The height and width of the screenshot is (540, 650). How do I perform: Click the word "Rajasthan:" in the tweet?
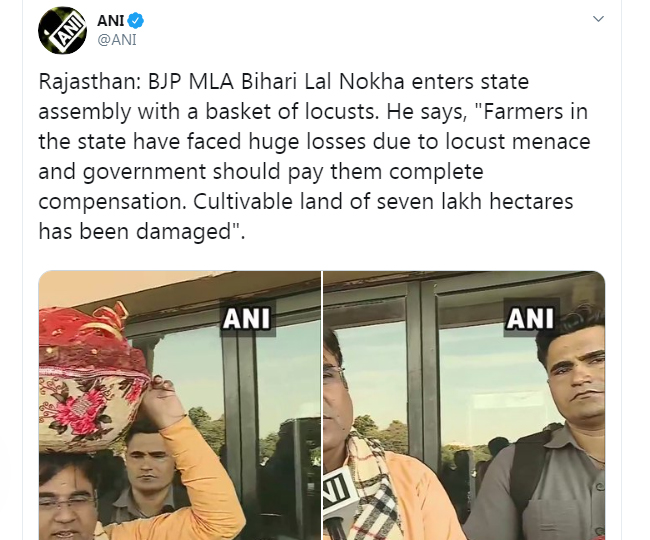(90, 82)
